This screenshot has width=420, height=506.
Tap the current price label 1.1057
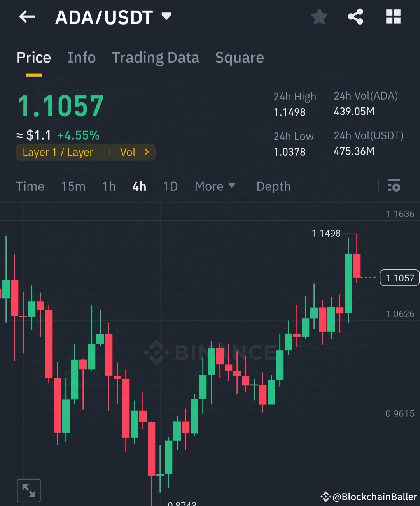pyautogui.click(x=399, y=278)
